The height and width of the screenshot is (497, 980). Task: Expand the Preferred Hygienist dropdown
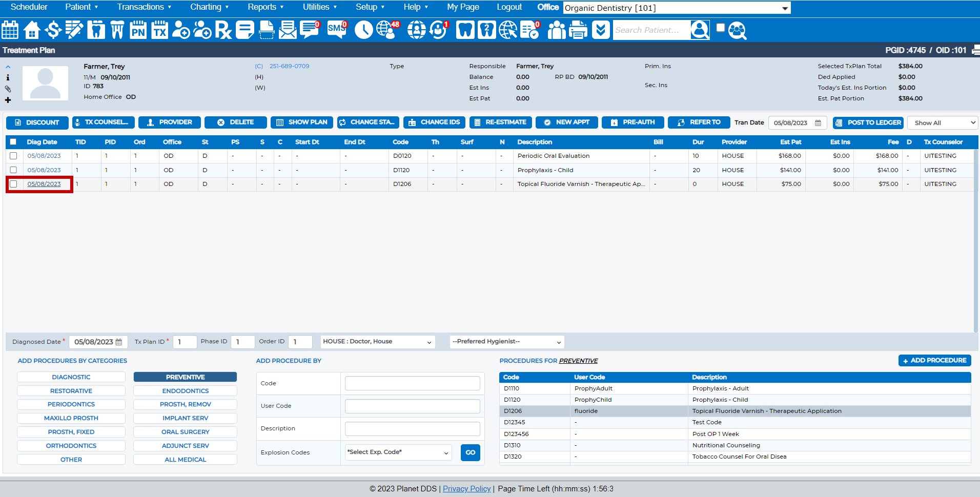[x=506, y=342]
